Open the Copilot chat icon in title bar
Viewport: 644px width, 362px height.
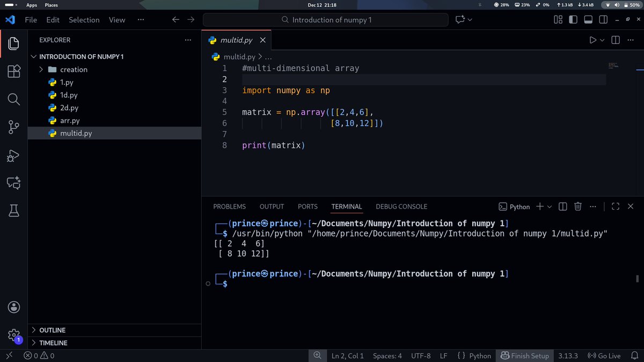460,20
